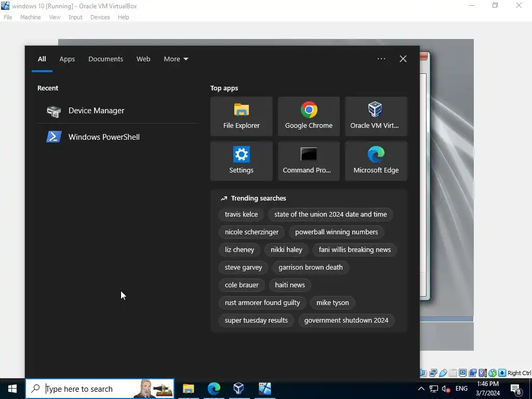This screenshot has height=399, width=532.
Task: Search government shutdown 2024
Action: [346, 320]
